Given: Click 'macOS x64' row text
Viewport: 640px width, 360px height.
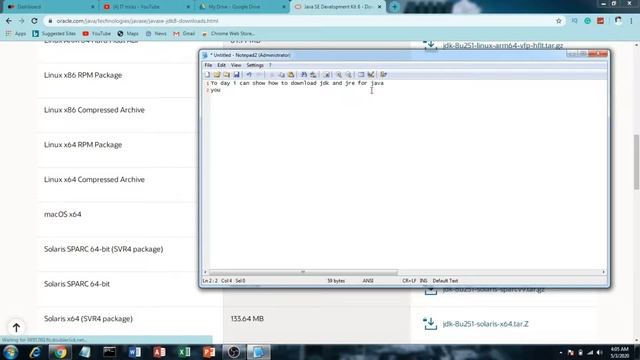Looking at the screenshot, I should pos(62,214).
